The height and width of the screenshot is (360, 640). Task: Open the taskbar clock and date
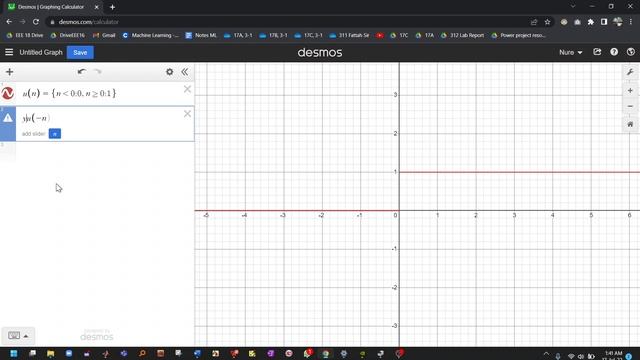point(614,355)
